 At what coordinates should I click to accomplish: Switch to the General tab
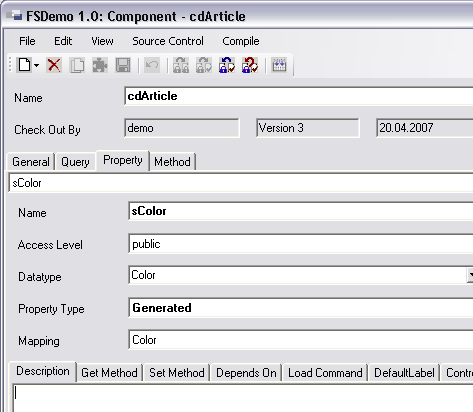[31, 162]
